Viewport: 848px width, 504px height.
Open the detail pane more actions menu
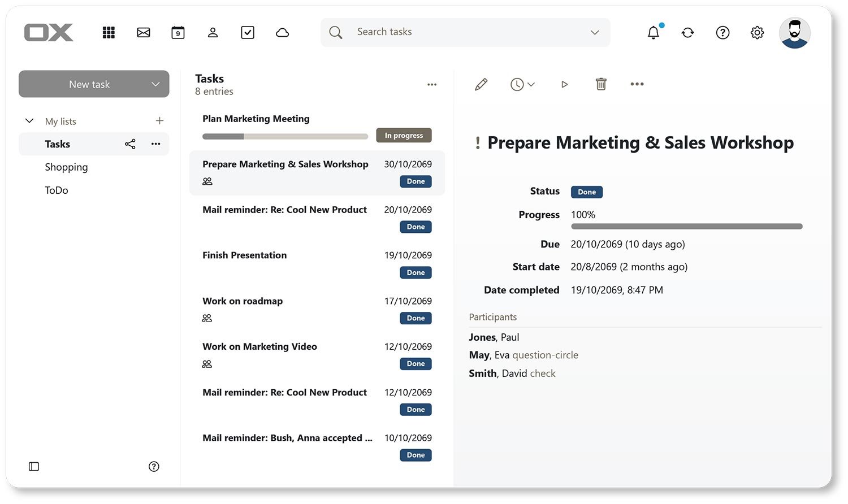point(637,84)
